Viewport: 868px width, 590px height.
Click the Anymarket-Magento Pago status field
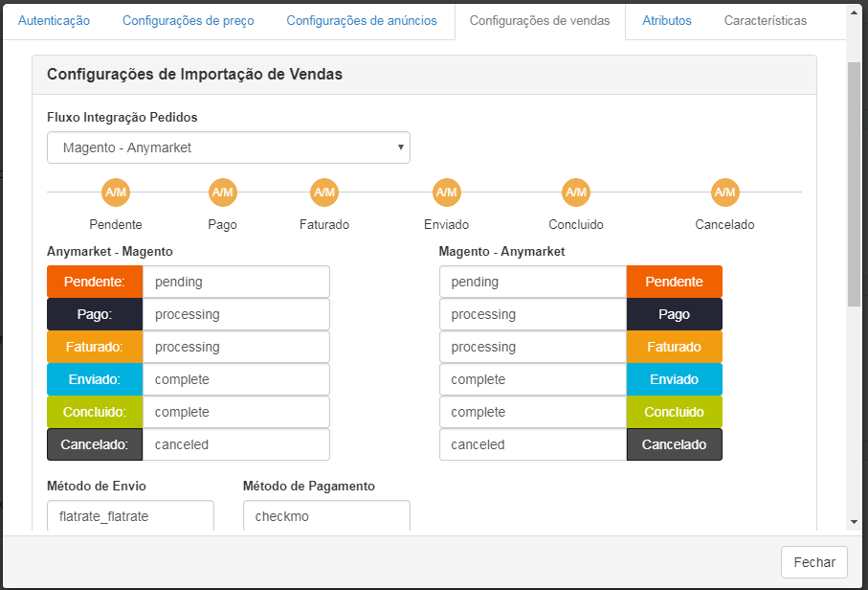tap(236, 314)
